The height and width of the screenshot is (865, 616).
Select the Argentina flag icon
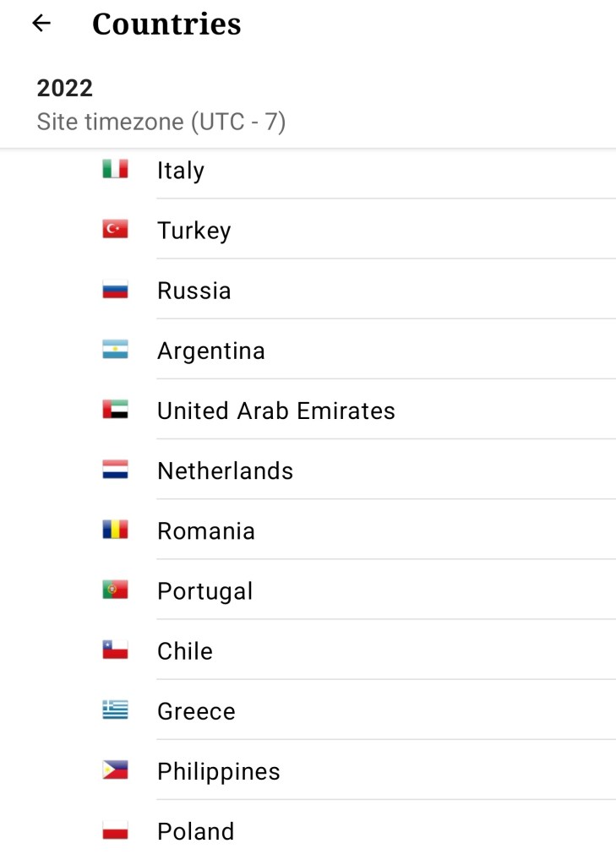[x=115, y=350]
